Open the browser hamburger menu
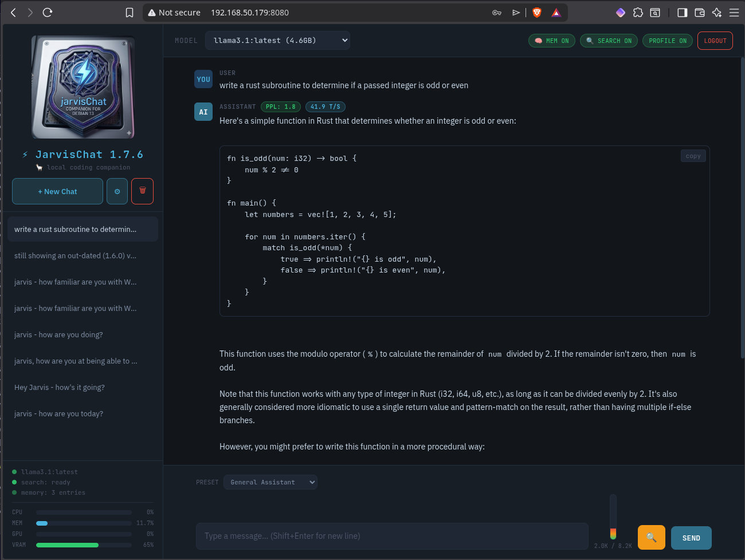 (x=734, y=13)
